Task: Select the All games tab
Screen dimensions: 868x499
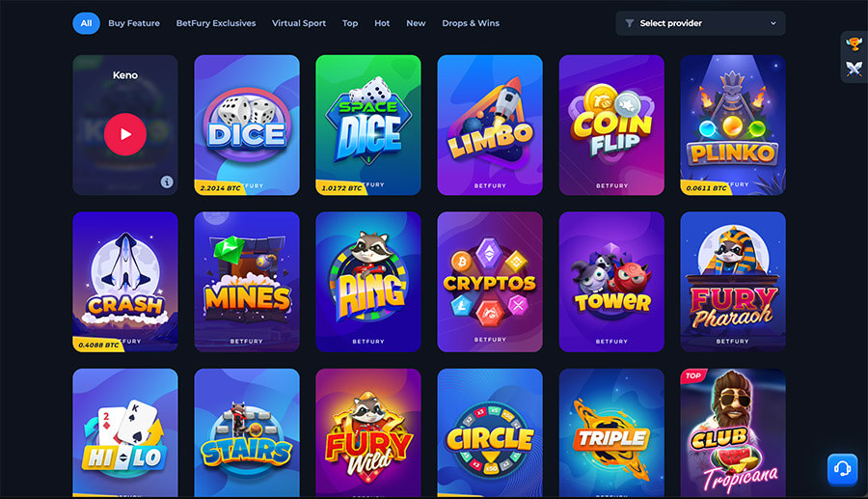Action: coord(86,23)
